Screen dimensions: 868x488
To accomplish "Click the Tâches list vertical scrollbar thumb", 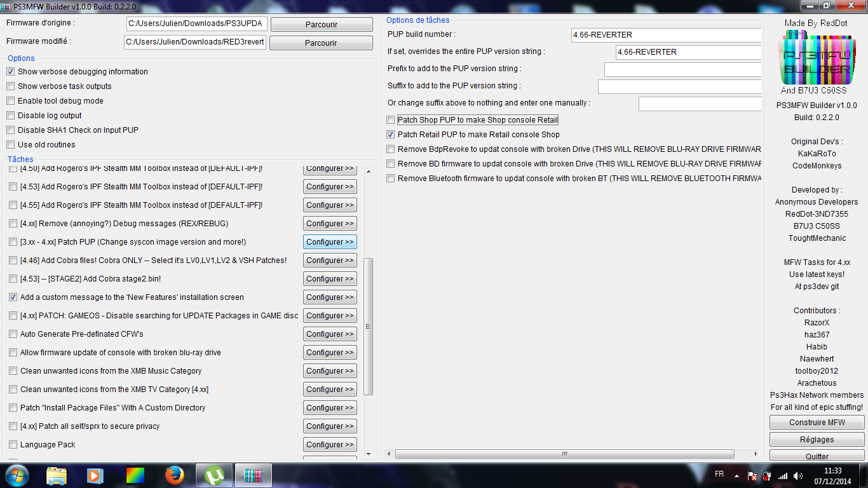I will [368, 326].
